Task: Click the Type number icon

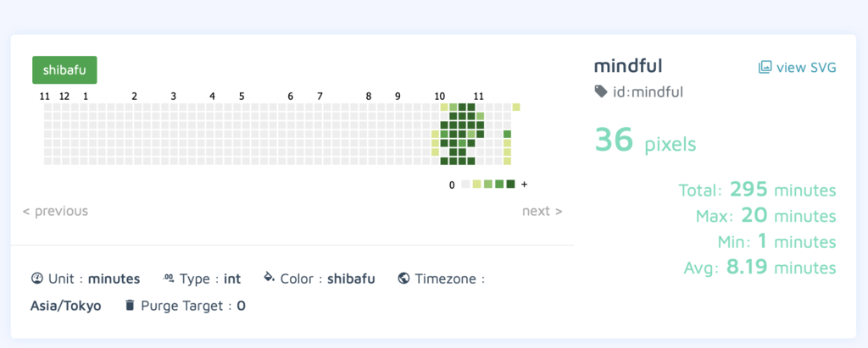Action: click(169, 278)
